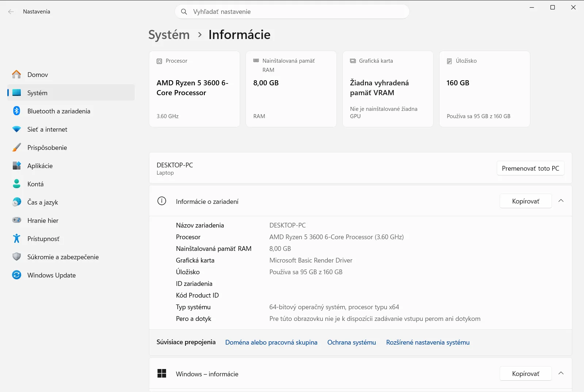Click the Vyhľadať nastavenie search field
This screenshot has height=392, width=584.
(x=292, y=12)
